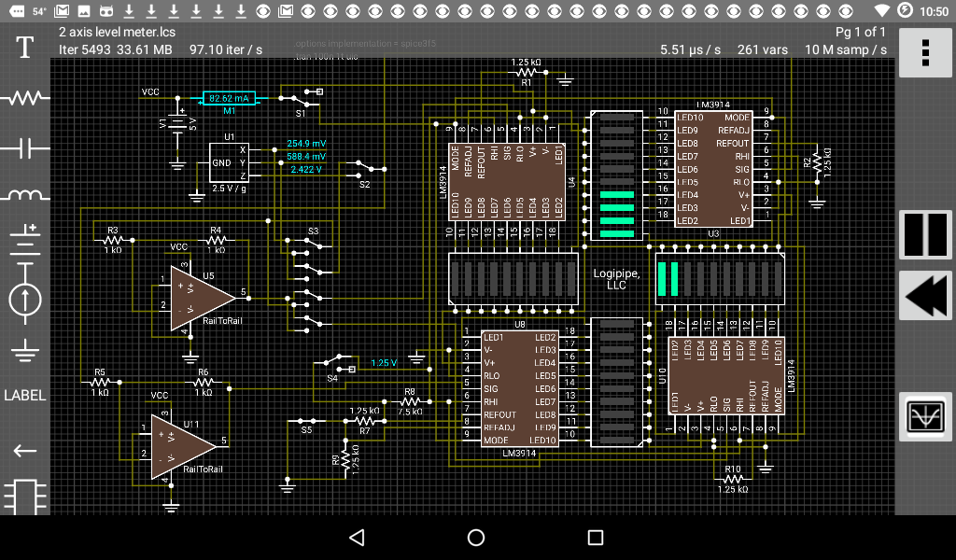The height and width of the screenshot is (560, 956).
Task: Select the capacitor component tool
Action: click(x=24, y=147)
